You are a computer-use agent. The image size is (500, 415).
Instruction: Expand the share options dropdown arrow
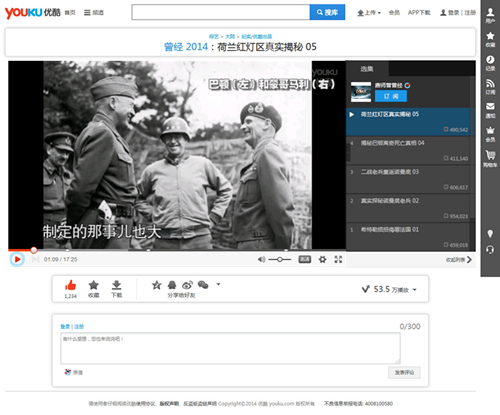[218, 284]
